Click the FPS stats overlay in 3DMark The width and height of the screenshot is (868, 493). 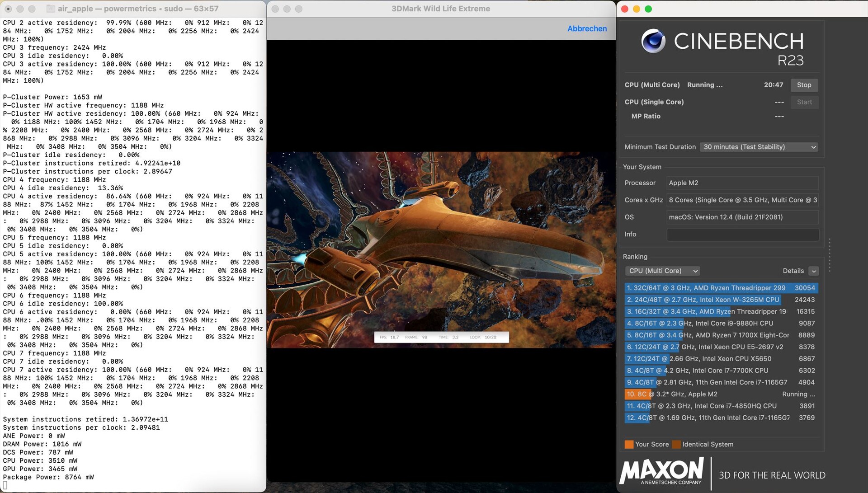441,337
